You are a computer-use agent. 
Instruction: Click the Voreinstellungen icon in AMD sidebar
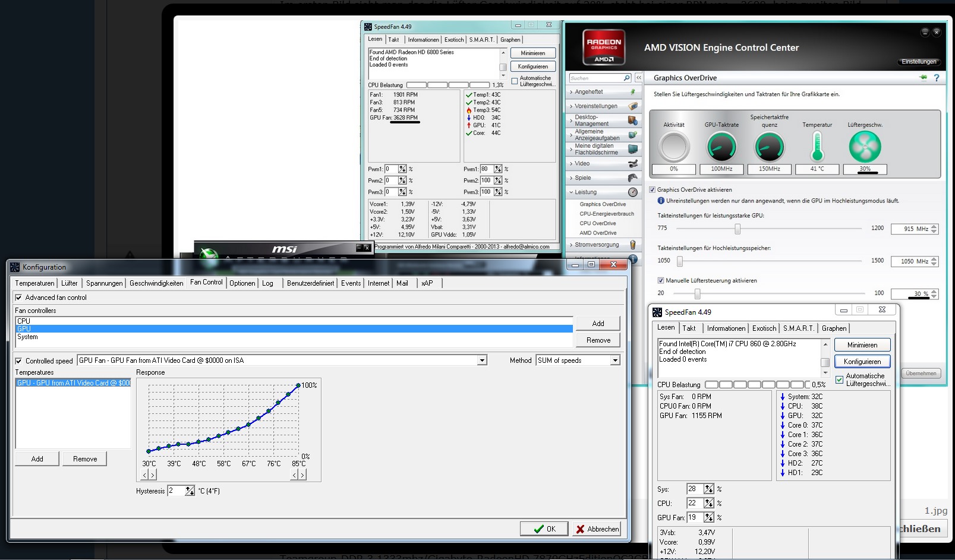633,106
